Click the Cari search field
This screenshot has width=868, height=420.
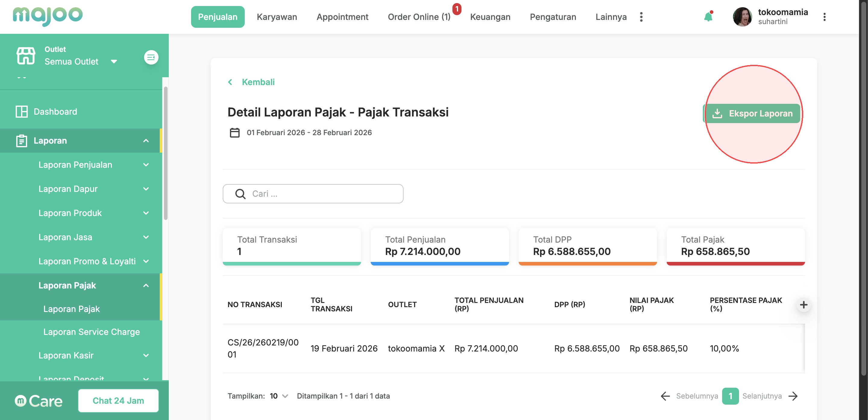313,194
